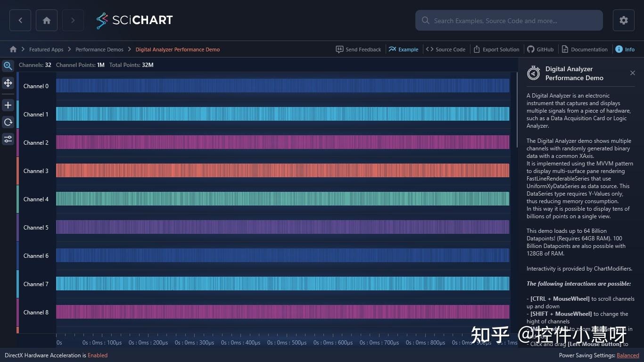
Task: Click Channel 3's orange color strip
Action: (x=18, y=171)
